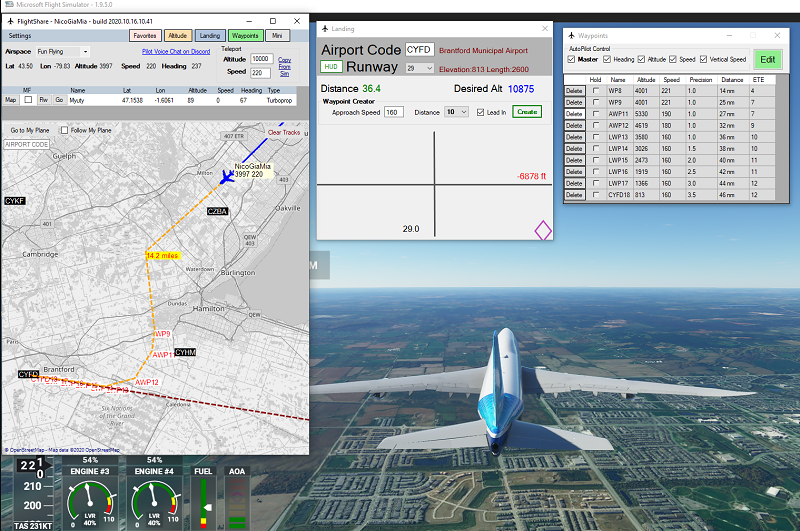Switch to Mini mode

point(277,36)
